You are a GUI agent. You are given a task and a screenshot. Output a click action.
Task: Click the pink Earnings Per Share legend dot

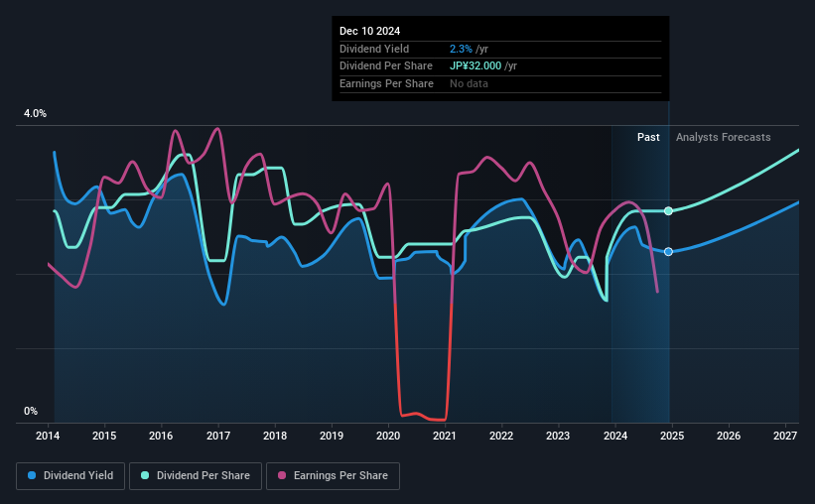(282, 475)
